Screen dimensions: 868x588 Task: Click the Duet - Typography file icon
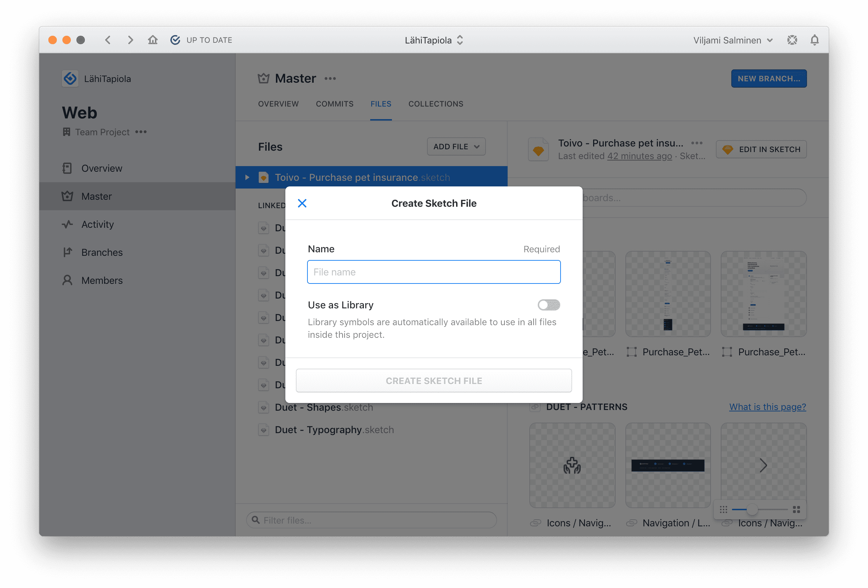pos(263,429)
